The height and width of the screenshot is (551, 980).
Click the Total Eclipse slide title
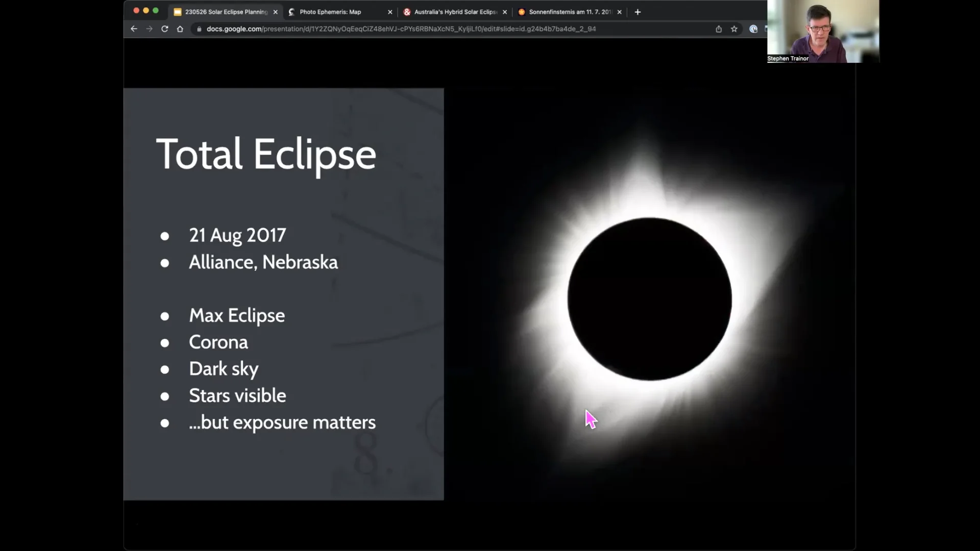(265, 154)
